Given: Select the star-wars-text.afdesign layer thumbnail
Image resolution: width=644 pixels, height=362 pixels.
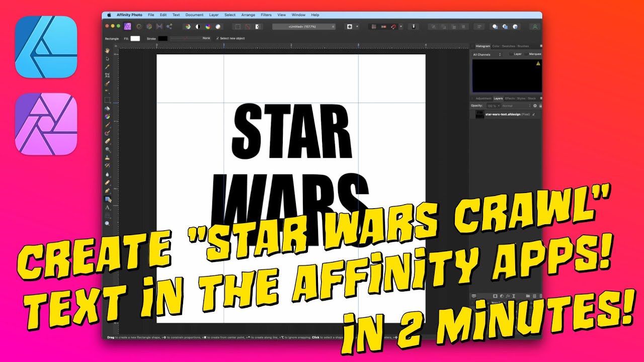Looking at the screenshot, I should click(480, 115).
